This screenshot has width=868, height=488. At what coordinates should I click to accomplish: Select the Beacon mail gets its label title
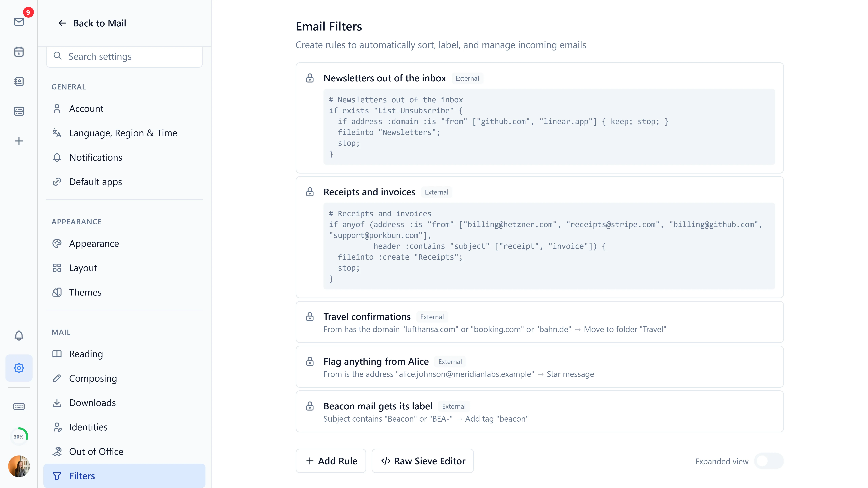coord(378,406)
